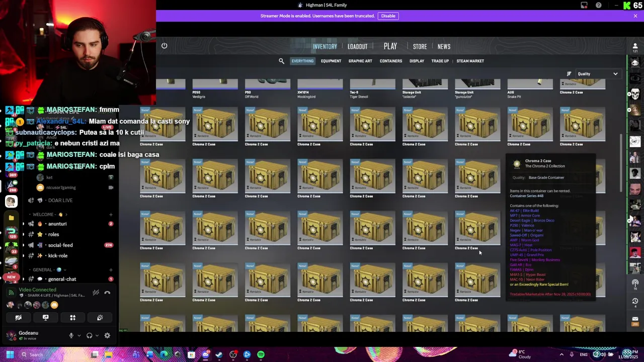
Task: Open Steam Market link
Action: [470, 61]
